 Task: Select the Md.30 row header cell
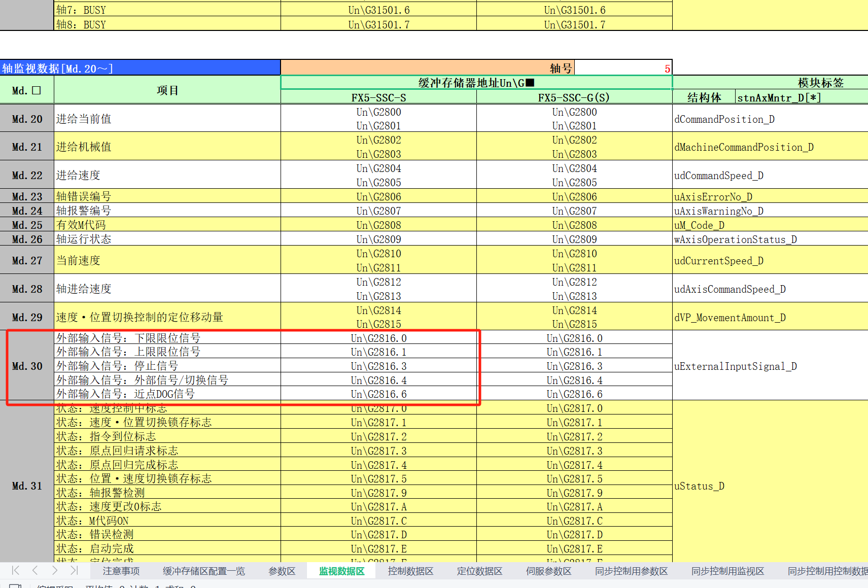click(27, 366)
